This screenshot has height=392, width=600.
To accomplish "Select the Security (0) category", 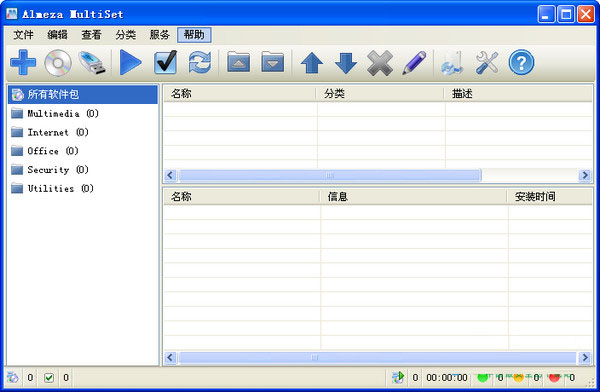I will [x=50, y=170].
